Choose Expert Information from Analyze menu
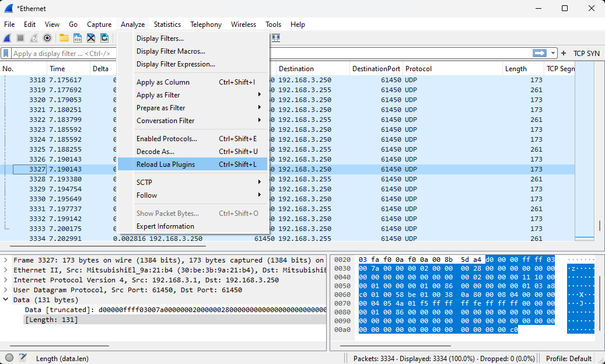This screenshot has height=364, width=605. [x=165, y=226]
